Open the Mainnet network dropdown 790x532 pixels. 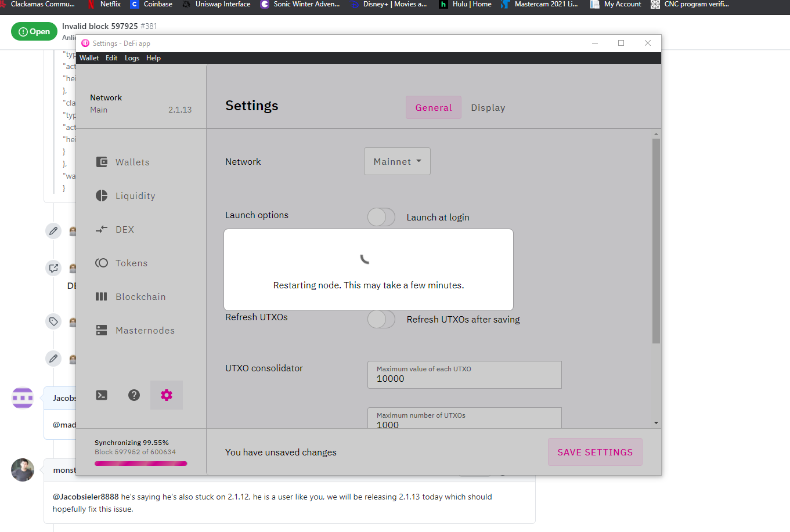(x=397, y=161)
